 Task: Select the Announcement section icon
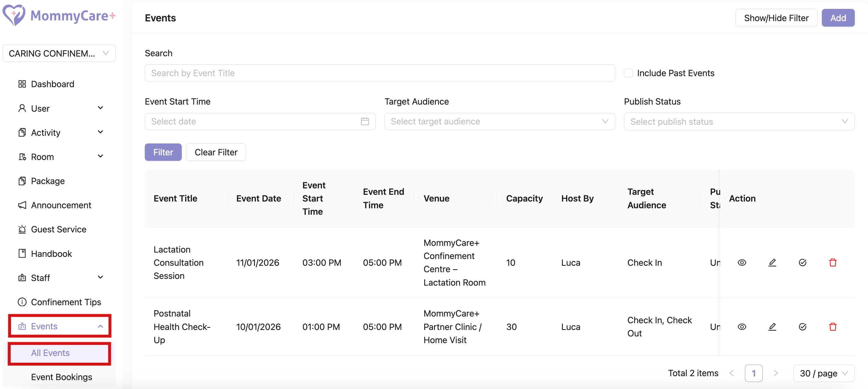[x=22, y=205]
